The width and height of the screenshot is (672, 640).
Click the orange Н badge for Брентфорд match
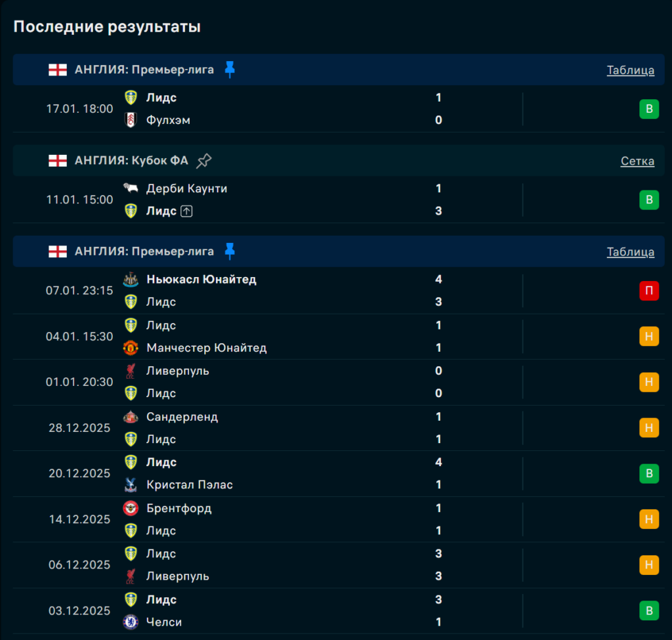click(x=648, y=519)
